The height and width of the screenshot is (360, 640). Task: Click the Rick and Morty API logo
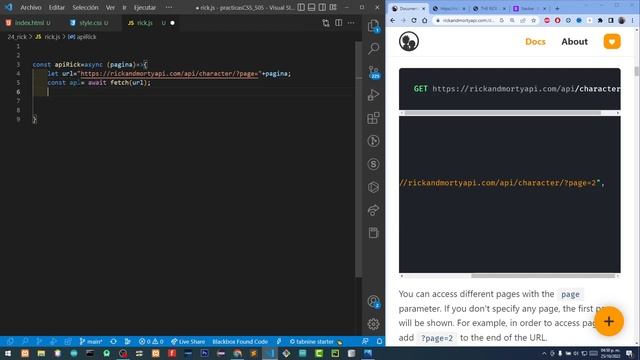click(x=409, y=41)
